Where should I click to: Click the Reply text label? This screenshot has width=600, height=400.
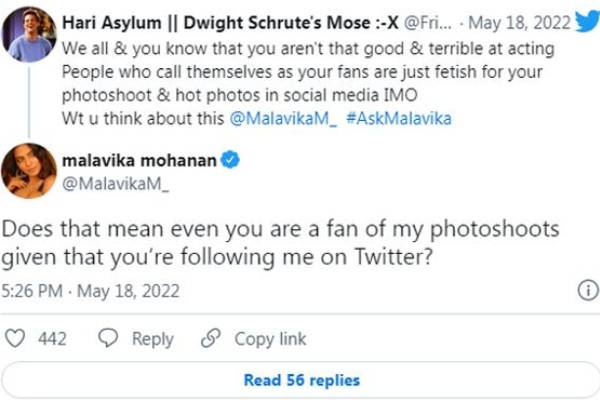click(152, 339)
